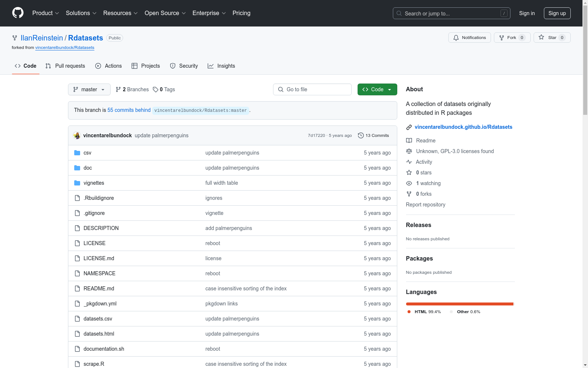Screen dimensions: 588x368
Task: Expand the Solutions menu
Action: 81,13
